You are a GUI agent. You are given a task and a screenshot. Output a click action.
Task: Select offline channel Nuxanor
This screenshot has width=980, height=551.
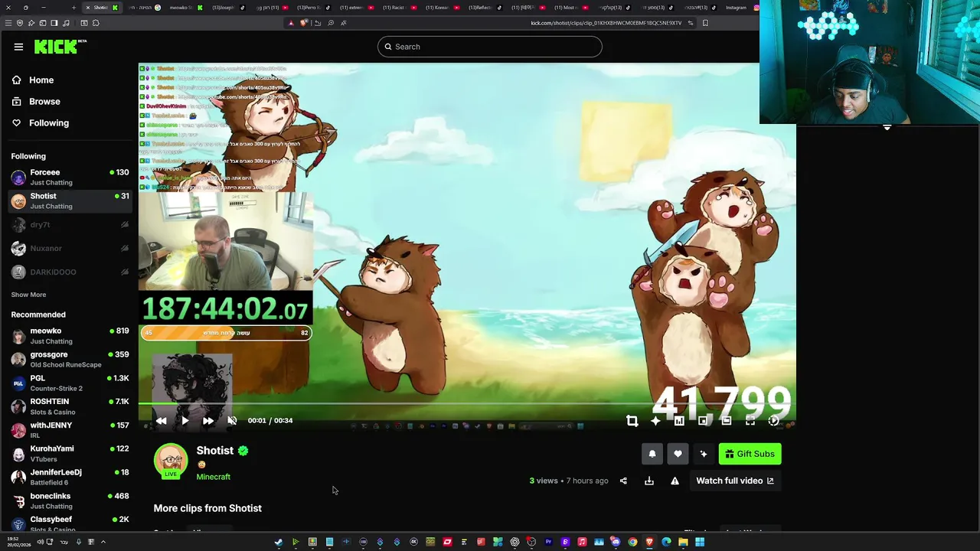pyautogui.click(x=70, y=249)
